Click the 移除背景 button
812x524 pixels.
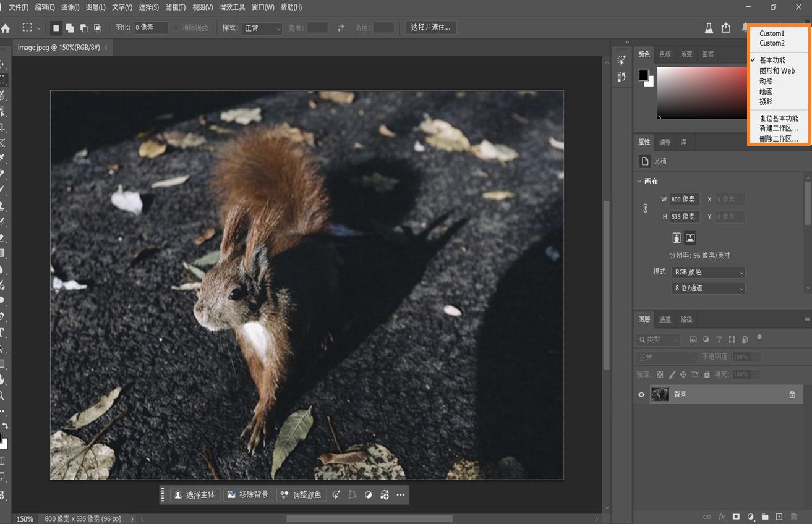point(248,495)
